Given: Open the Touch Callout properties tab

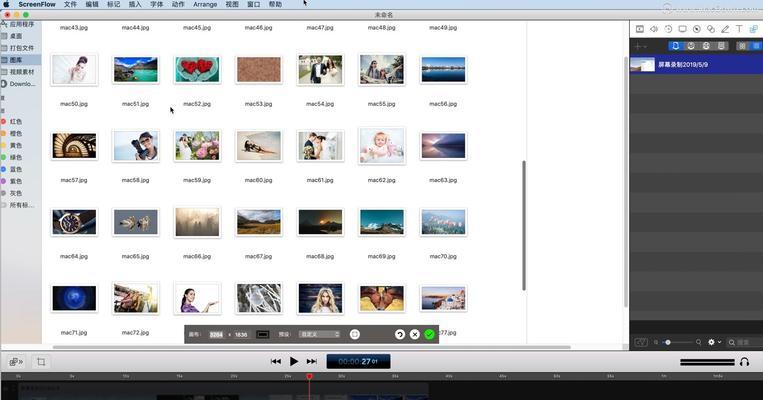Looking at the screenshot, I should (x=711, y=29).
